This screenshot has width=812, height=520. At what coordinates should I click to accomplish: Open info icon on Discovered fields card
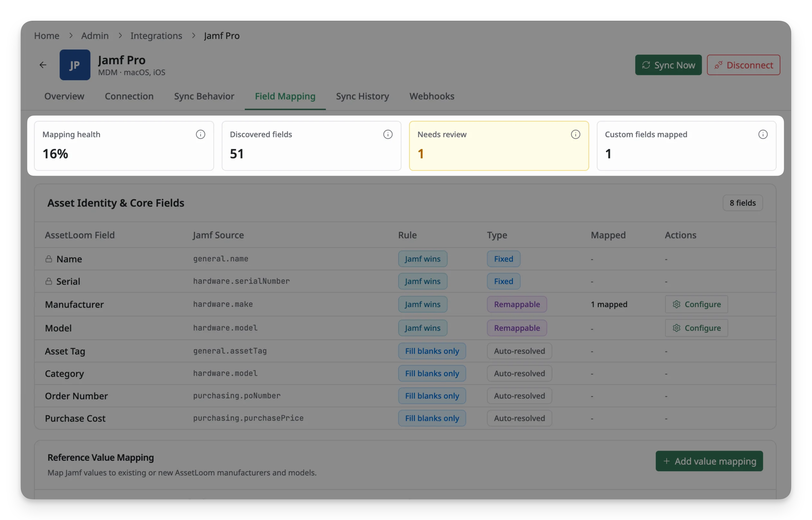[388, 134]
